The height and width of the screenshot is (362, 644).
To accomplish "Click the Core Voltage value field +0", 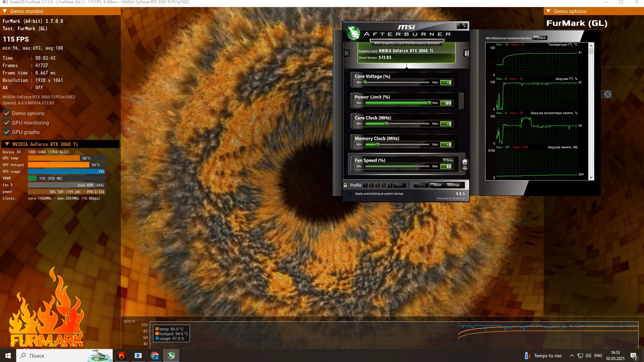I will tap(446, 83).
